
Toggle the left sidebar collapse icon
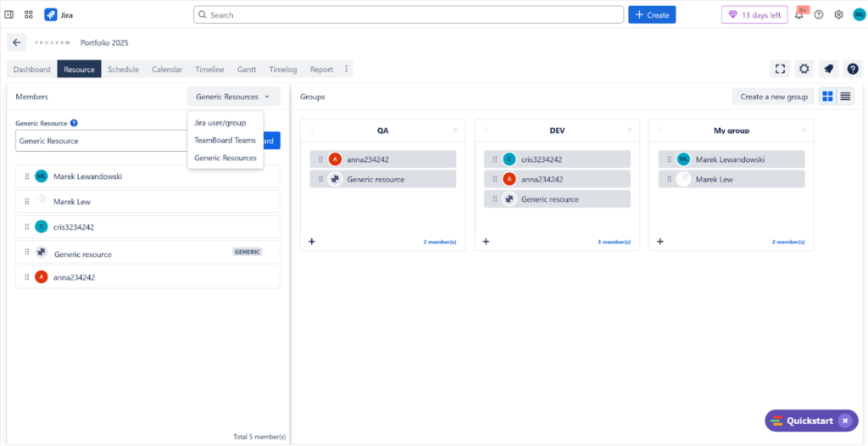point(9,14)
